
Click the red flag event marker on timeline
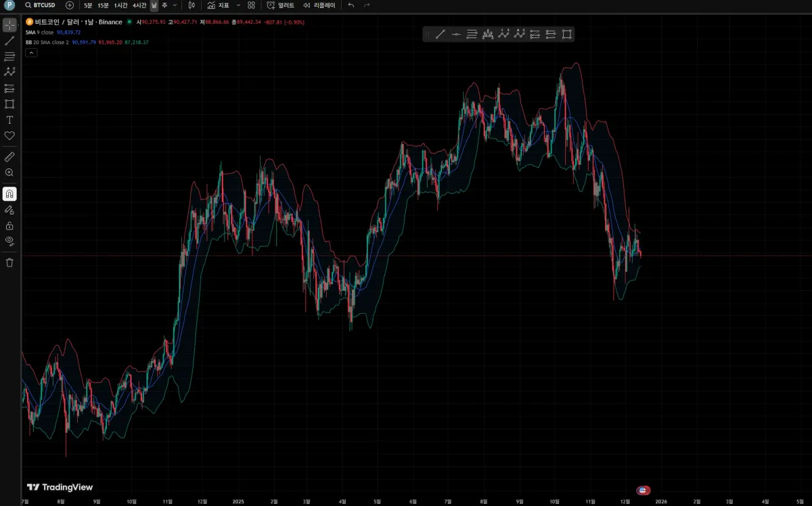tap(644, 490)
